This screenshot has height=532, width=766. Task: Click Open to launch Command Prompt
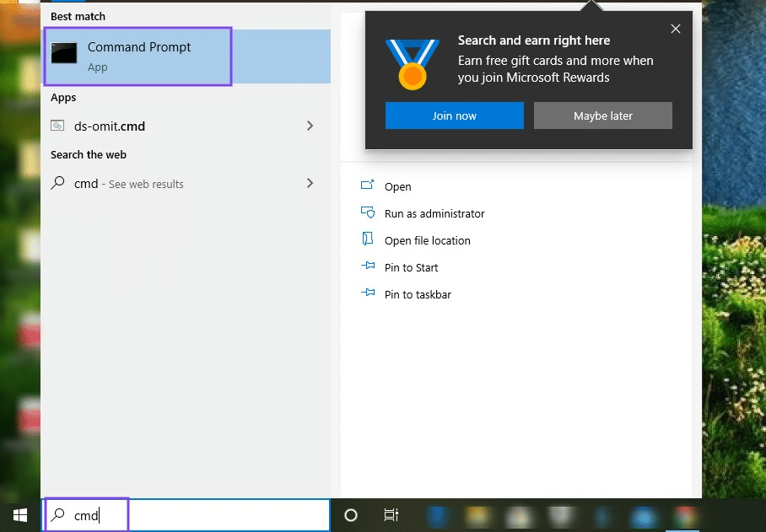(x=397, y=186)
